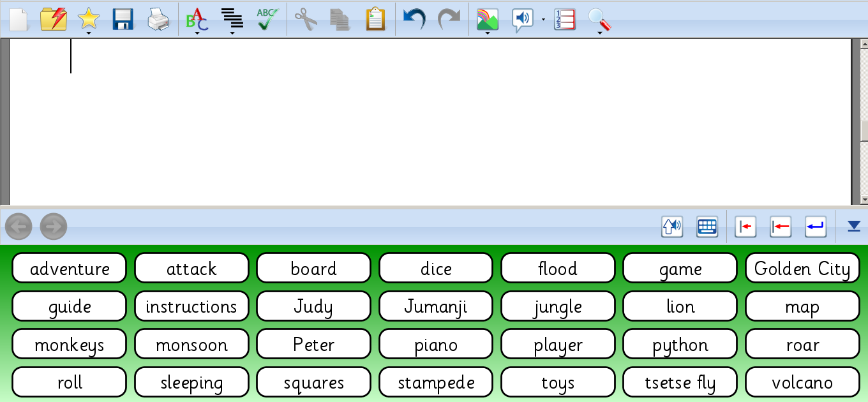
Task: Insert a new line with the blue enter arrow
Action: click(x=815, y=227)
